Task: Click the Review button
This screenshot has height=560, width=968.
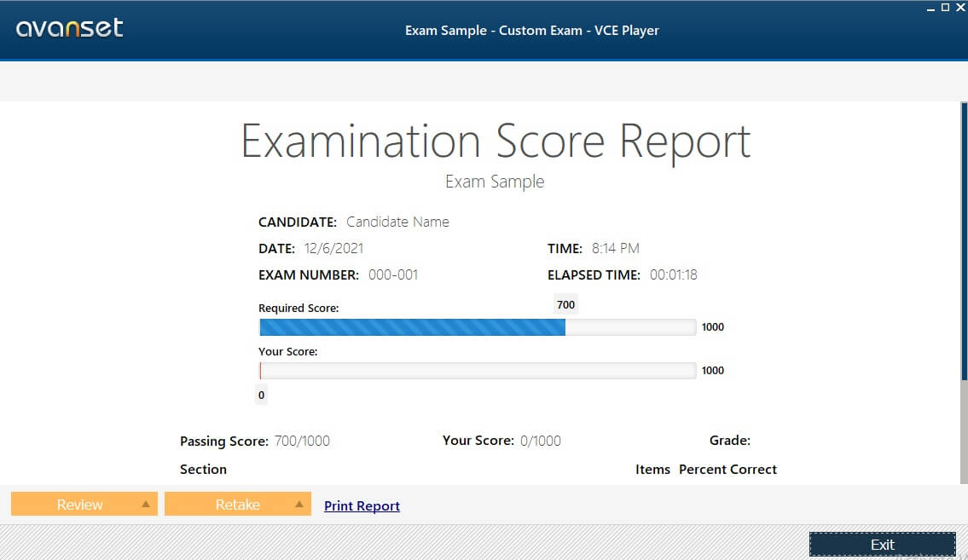Action: [x=84, y=504]
